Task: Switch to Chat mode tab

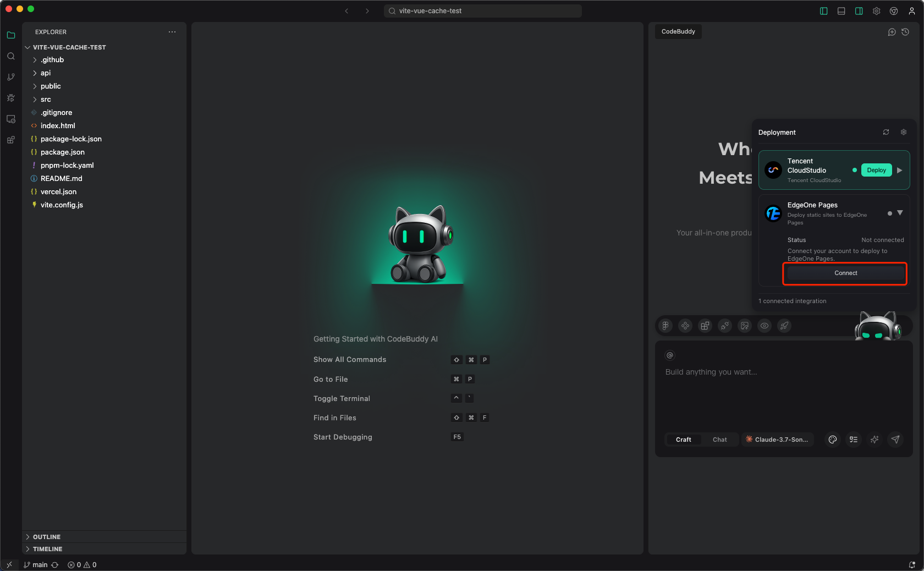Action: pos(719,440)
